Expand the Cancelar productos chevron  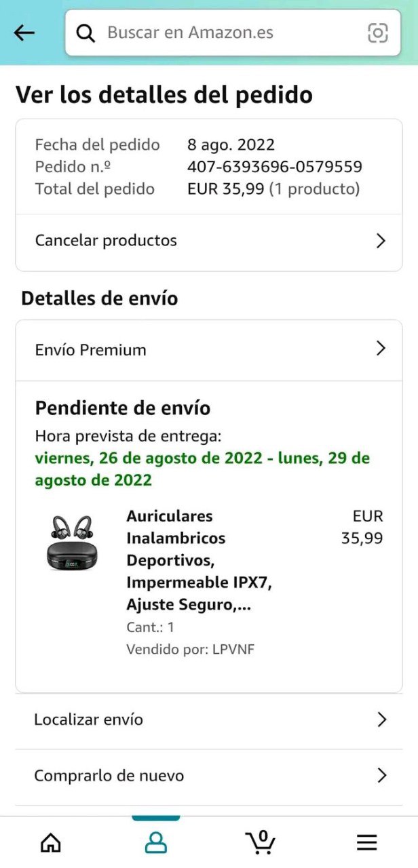(x=381, y=241)
